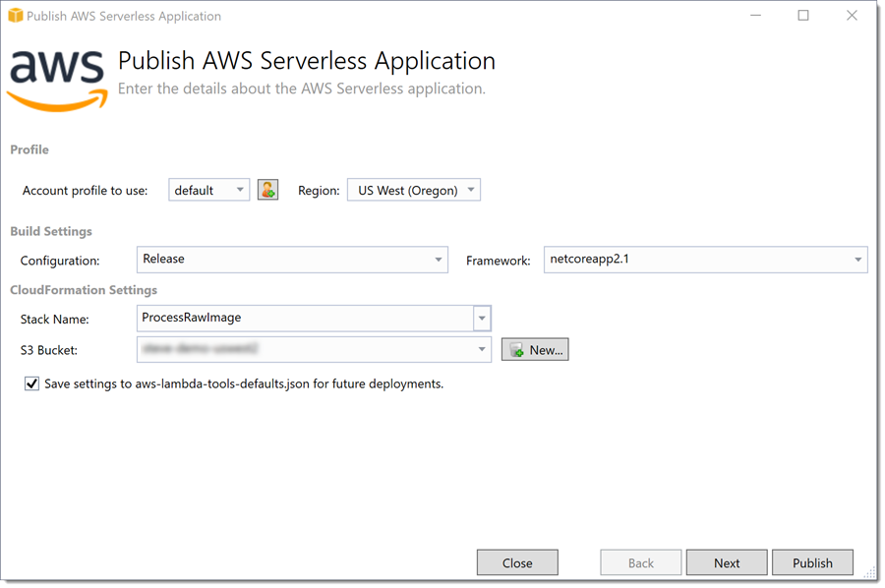Open the Region dropdown
885x588 pixels.
pos(414,190)
